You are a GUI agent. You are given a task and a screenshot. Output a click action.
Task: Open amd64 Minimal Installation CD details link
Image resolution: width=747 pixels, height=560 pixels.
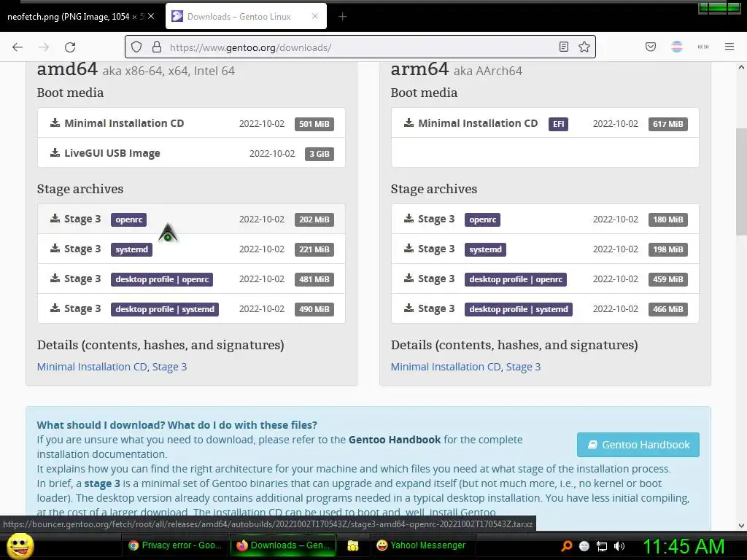92,367
